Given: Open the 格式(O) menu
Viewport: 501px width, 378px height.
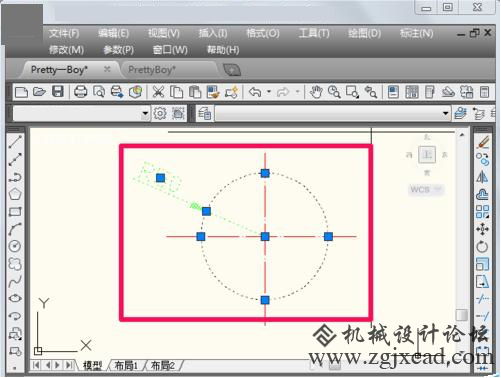Looking at the screenshot, I should [263, 33].
